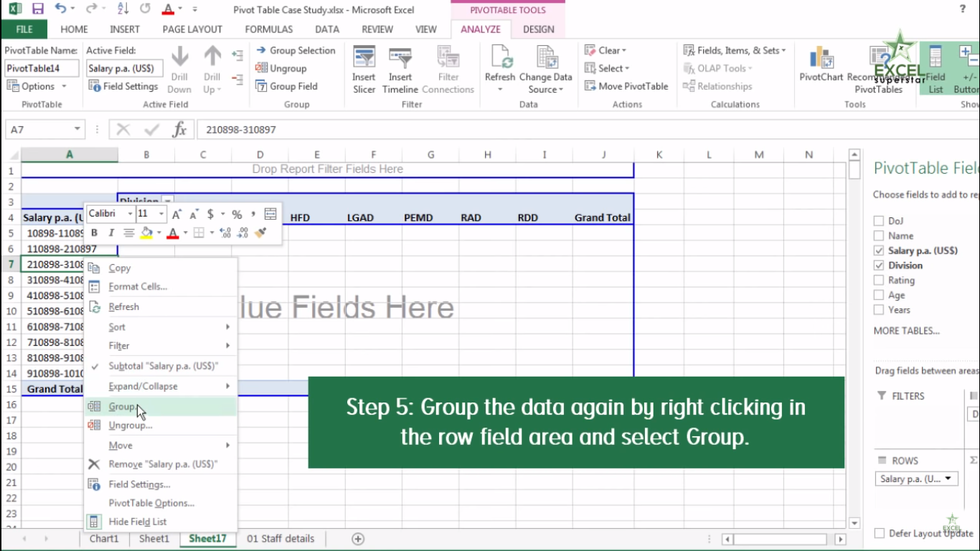Click the PivotChart icon
Screen dimensions: 980x551
(x=821, y=57)
